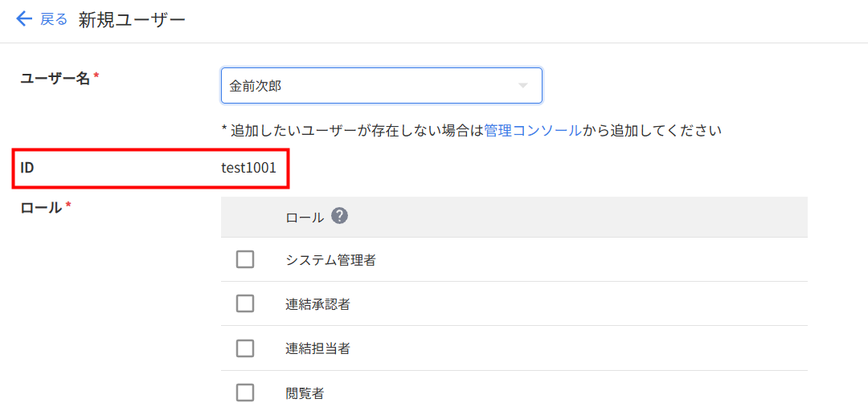Click the 金前次郎 user name combo box
The width and height of the screenshot is (868, 411).
tap(370, 86)
